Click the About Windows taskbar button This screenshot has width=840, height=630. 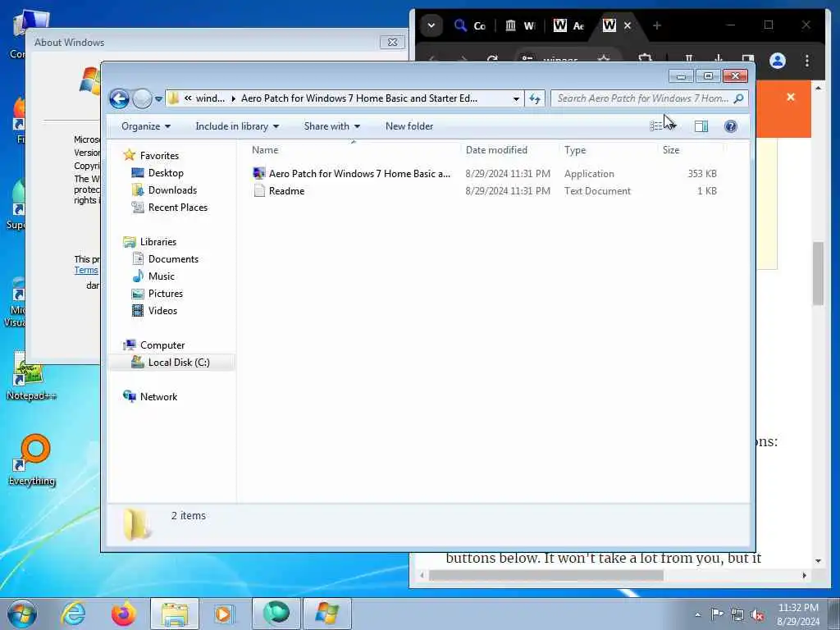click(326, 614)
